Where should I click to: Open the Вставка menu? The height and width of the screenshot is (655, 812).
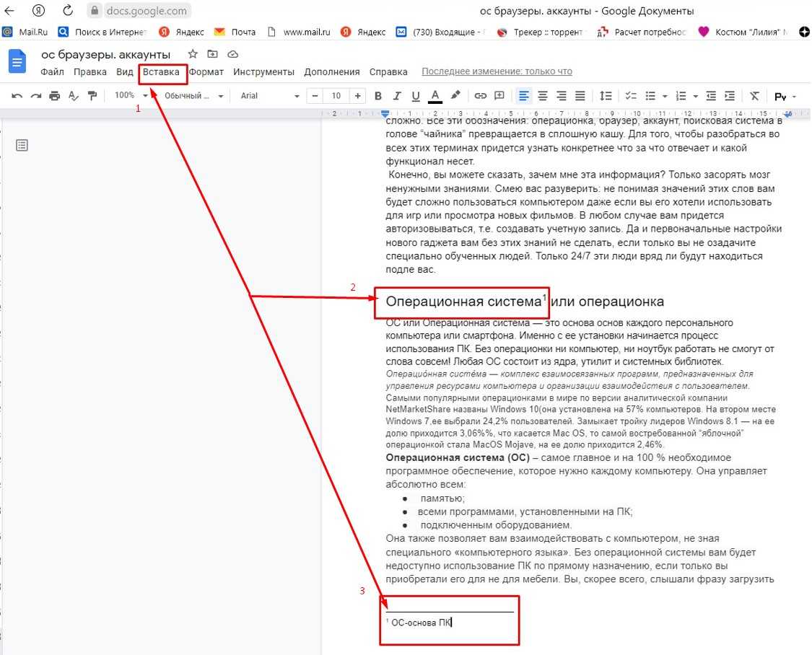click(161, 72)
